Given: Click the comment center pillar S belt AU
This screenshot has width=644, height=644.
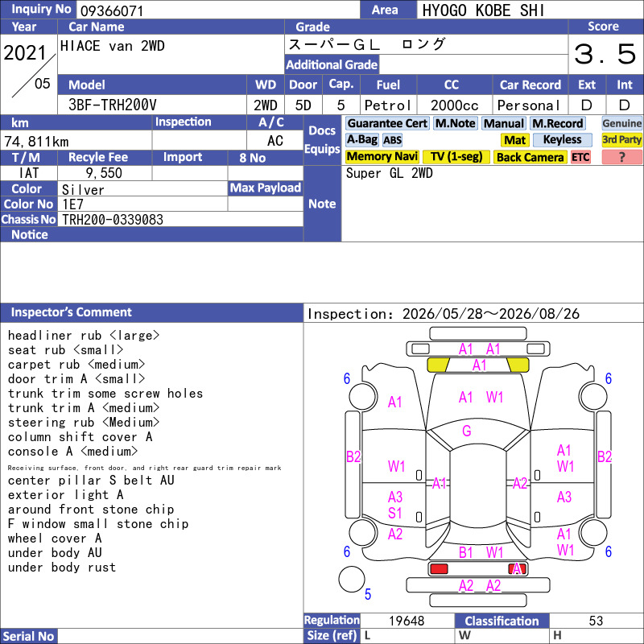Looking at the screenshot, I should click(91, 480).
